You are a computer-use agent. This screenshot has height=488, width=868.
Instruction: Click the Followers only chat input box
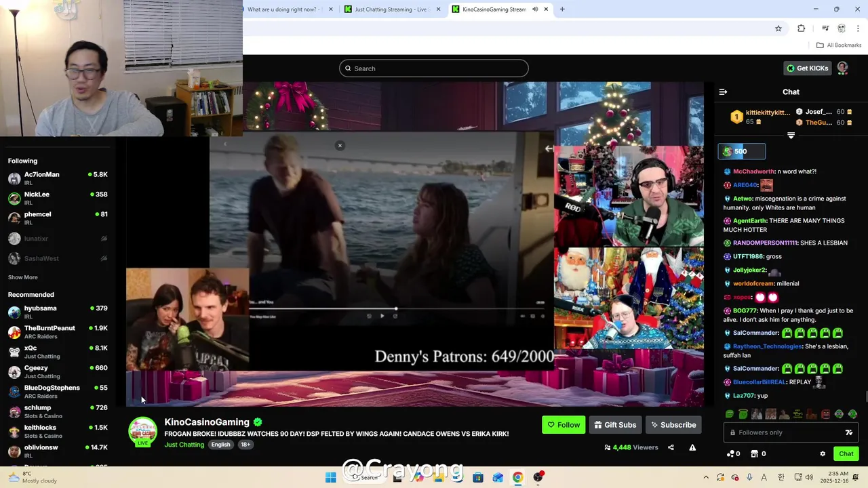point(791,432)
